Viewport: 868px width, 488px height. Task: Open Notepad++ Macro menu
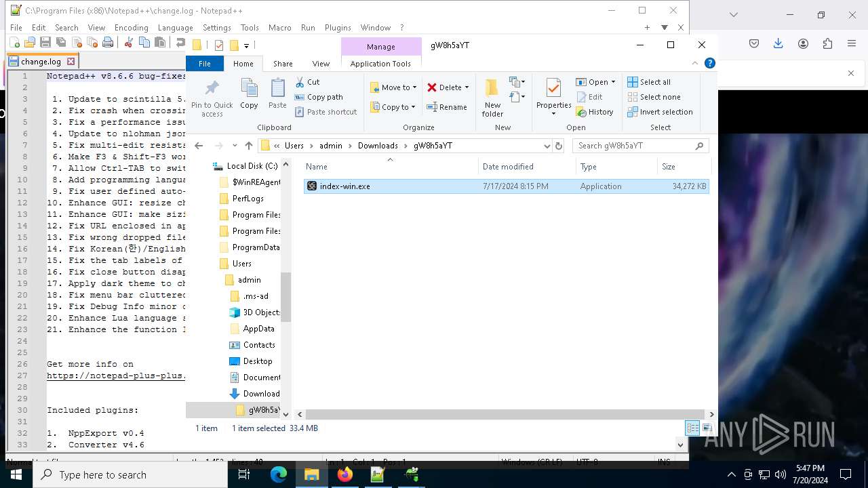click(x=279, y=28)
